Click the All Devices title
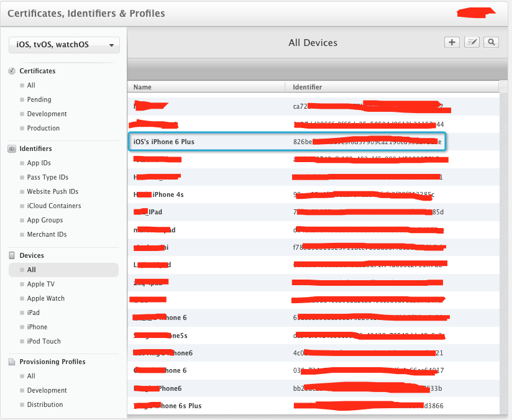Image resolution: width=512 pixels, height=420 pixels. click(313, 43)
